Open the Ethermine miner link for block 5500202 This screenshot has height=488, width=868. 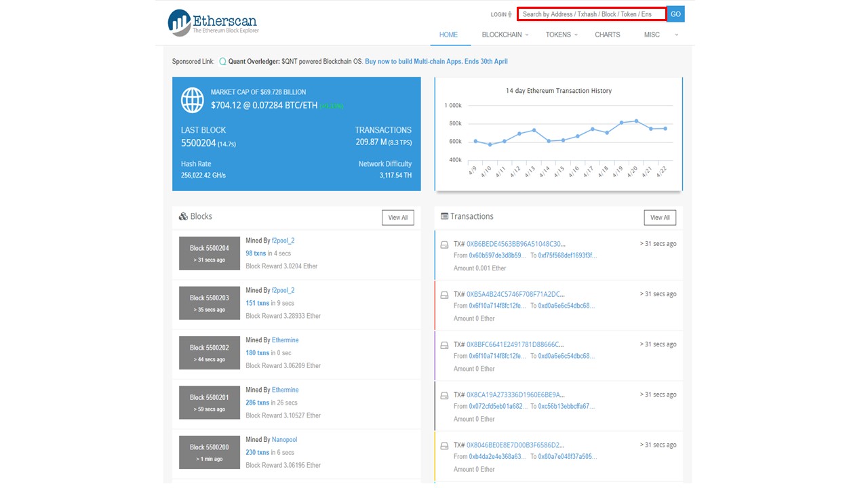(285, 340)
